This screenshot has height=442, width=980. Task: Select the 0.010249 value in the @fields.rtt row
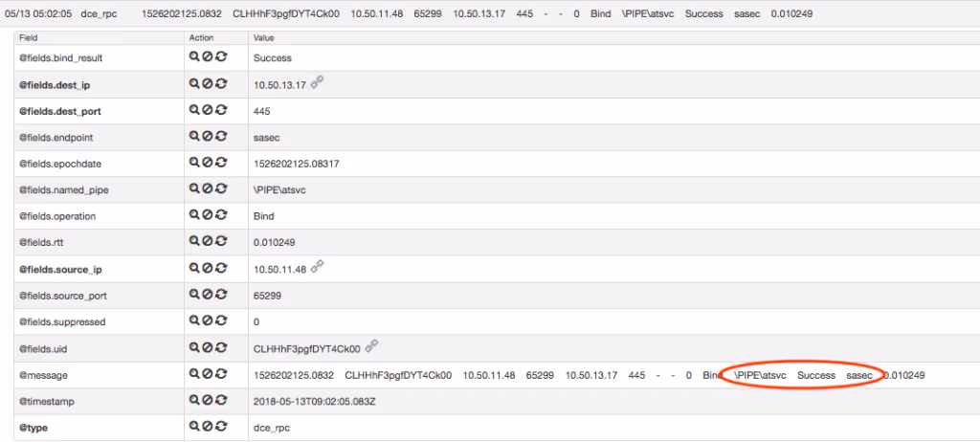click(x=275, y=242)
